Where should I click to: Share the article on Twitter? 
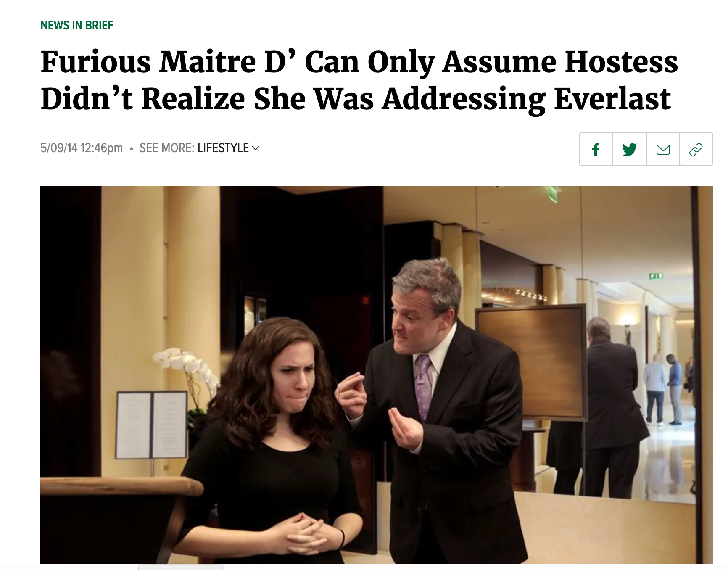click(x=629, y=149)
